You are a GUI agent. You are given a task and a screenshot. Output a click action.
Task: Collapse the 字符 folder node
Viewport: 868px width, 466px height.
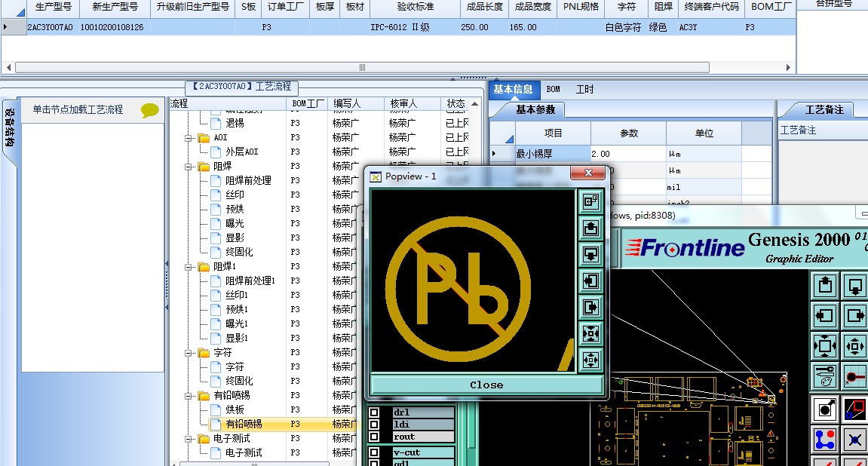189,353
